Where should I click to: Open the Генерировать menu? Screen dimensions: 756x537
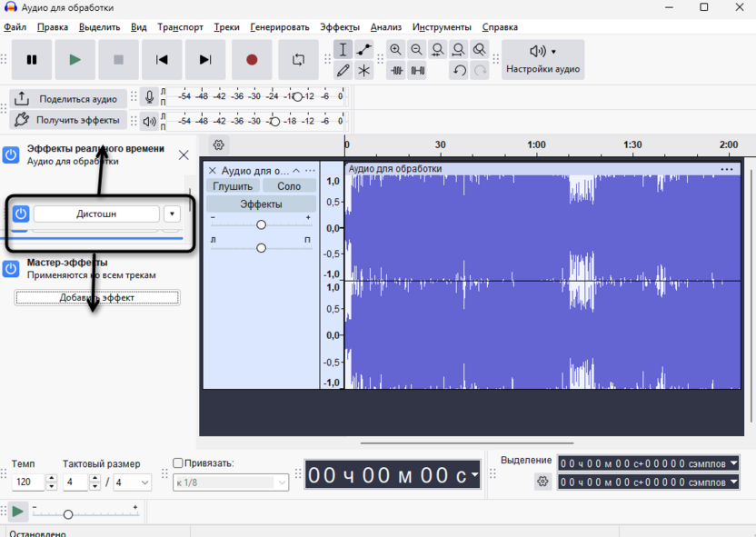(x=280, y=27)
